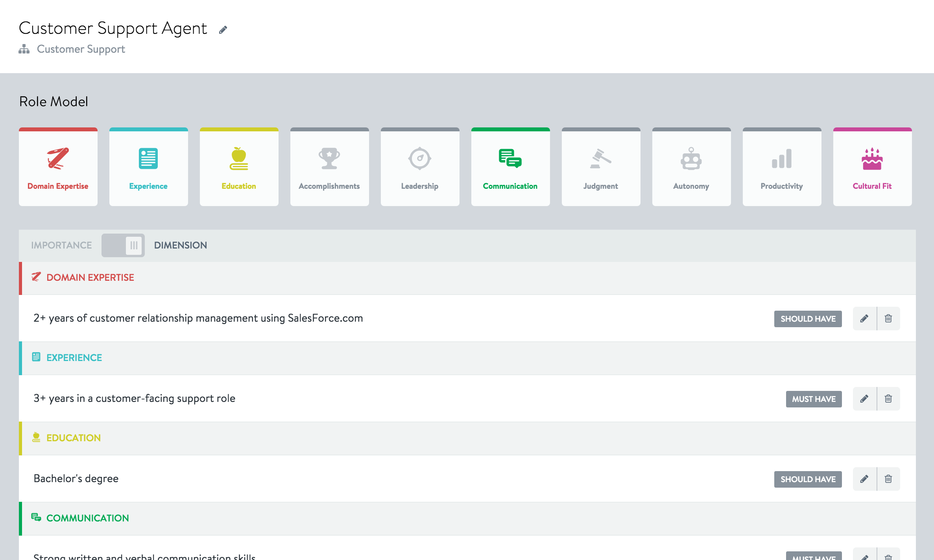This screenshot has width=934, height=560.
Task: Select the Leadership compass card
Action: click(x=420, y=167)
